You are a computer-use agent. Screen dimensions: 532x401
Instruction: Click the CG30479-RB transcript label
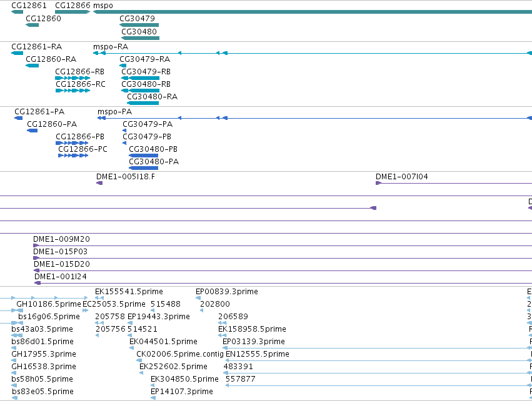(x=146, y=72)
